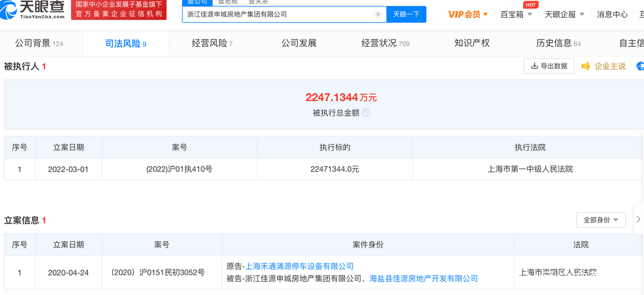This screenshot has width=644, height=295.
Task: Switch to the 公司发展 tab
Action: click(299, 43)
